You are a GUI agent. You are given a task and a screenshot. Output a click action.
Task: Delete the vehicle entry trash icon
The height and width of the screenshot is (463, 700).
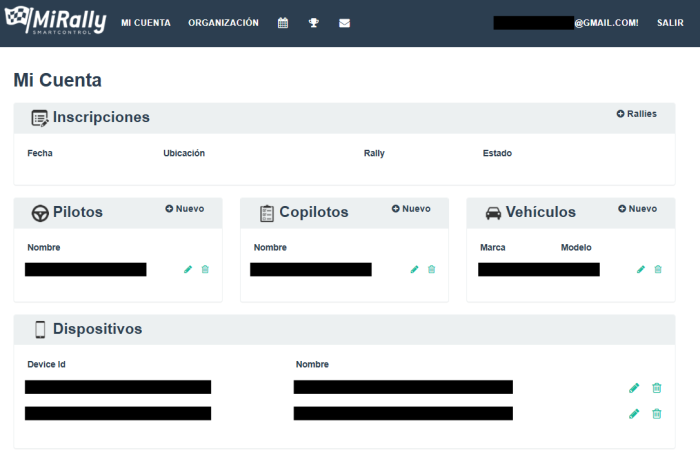point(658,269)
